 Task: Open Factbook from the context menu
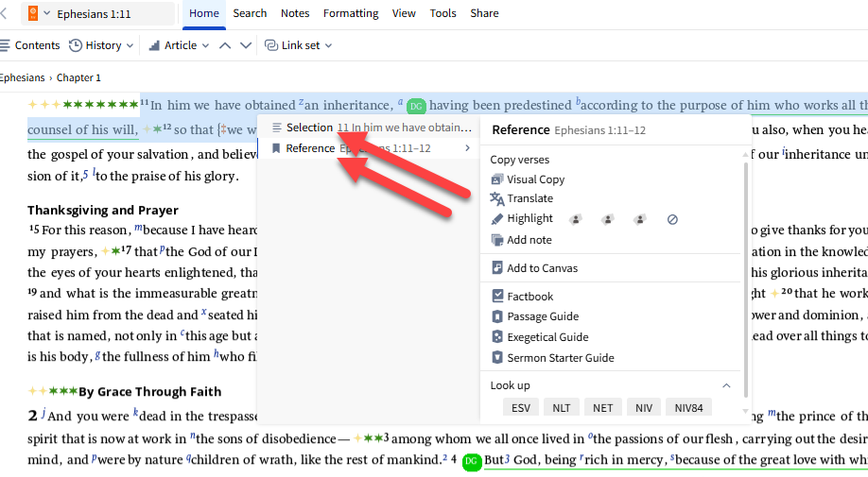[x=529, y=297]
